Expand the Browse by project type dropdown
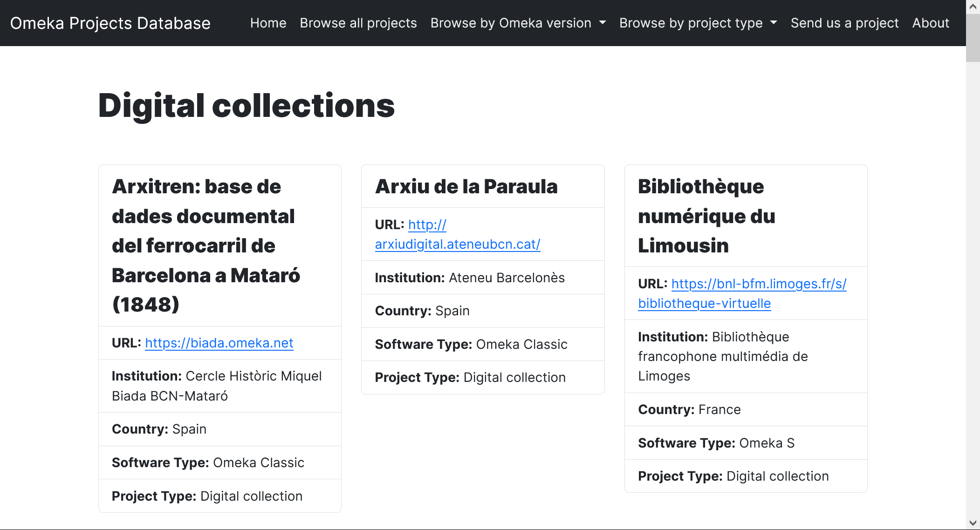The height and width of the screenshot is (530, 980). (691, 23)
